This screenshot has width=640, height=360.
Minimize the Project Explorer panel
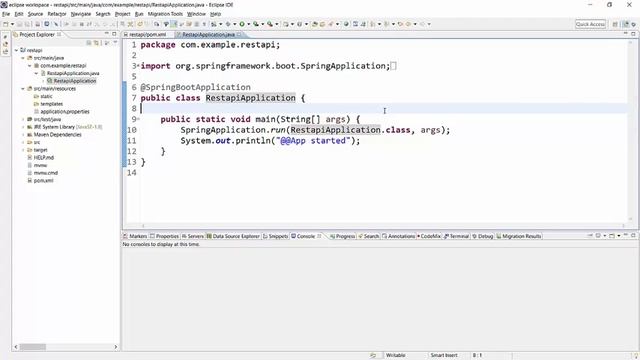pos(107,34)
